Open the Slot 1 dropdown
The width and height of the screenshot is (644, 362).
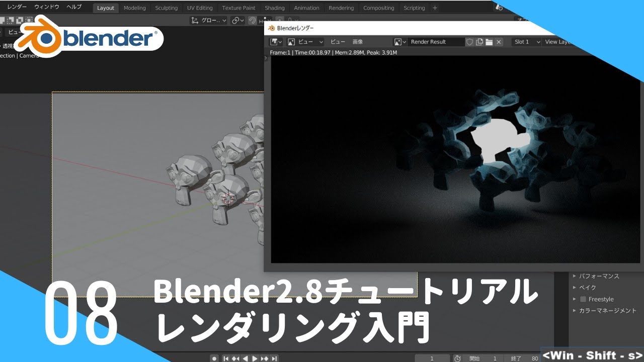pyautogui.click(x=527, y=42)
